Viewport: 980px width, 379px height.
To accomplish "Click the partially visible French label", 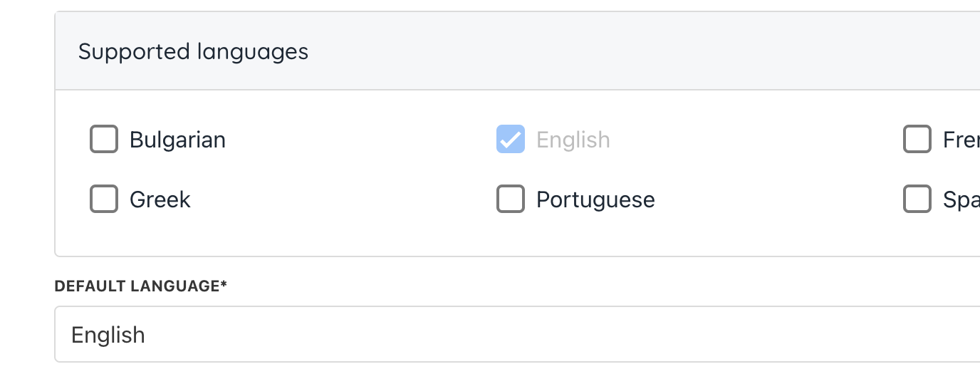I will 961,140.
